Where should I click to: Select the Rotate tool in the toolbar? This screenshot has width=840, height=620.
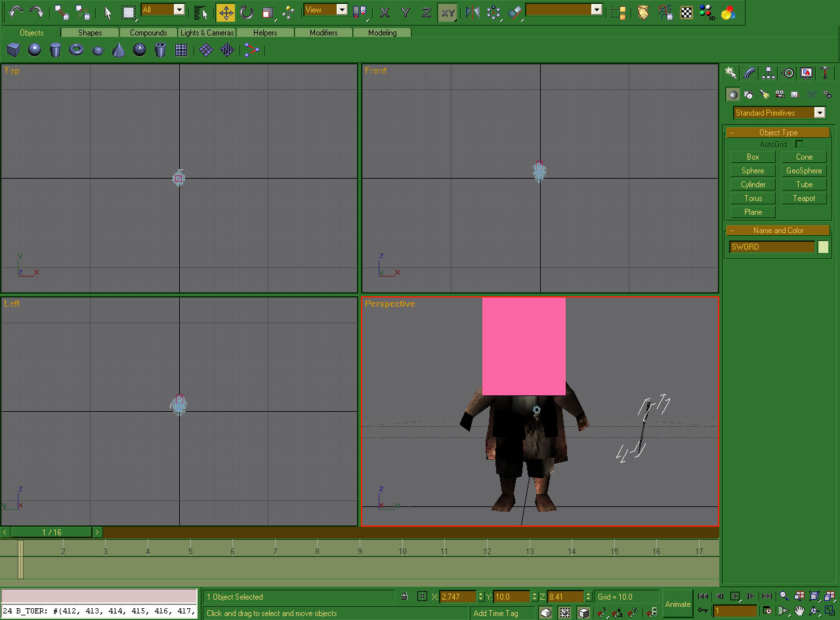point(246,12)
